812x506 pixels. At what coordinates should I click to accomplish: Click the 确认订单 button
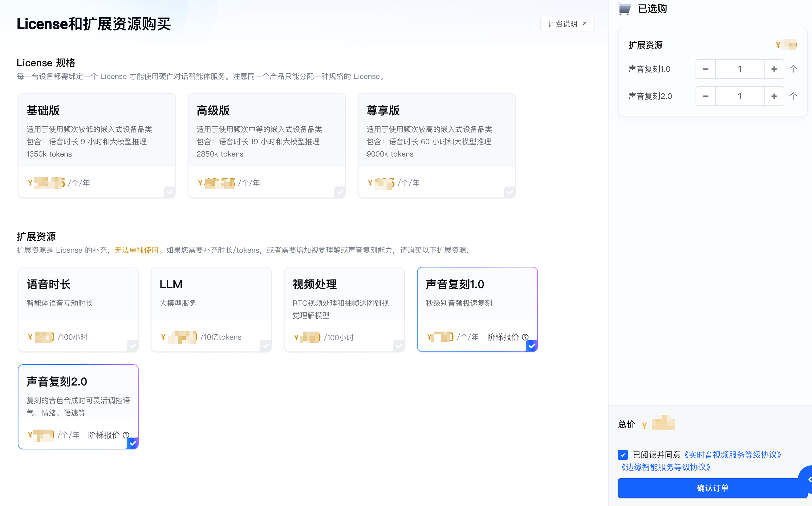[712, 488]
